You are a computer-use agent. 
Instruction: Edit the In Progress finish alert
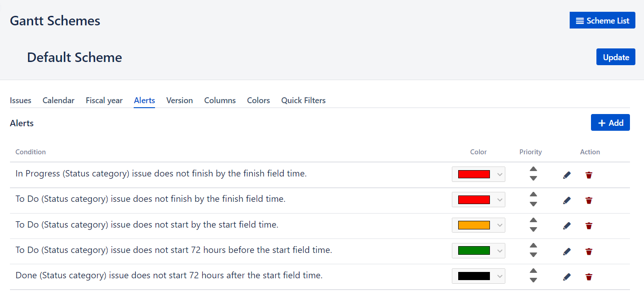[567, 175]
